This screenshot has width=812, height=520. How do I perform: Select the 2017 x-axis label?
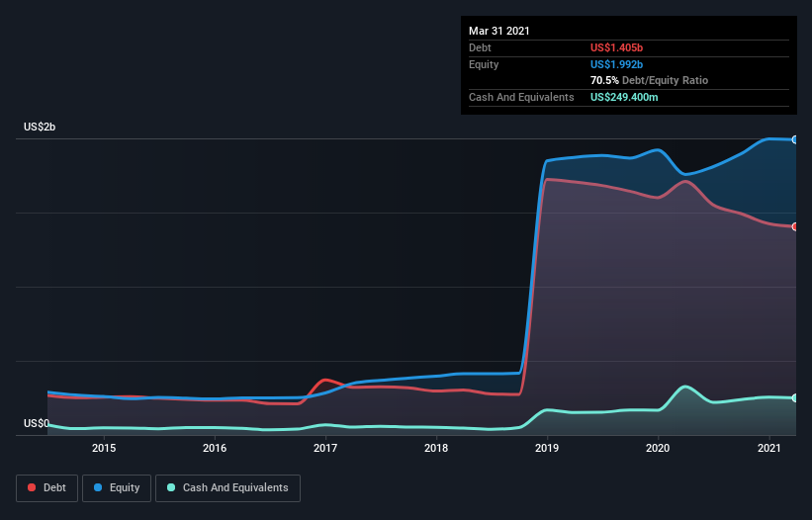(x=325, y=448)
